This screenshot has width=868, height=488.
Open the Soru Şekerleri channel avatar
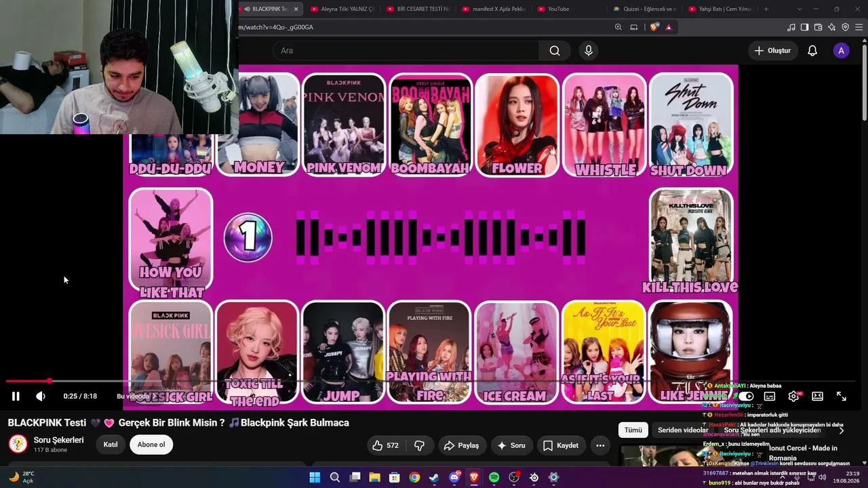(18, 444)
